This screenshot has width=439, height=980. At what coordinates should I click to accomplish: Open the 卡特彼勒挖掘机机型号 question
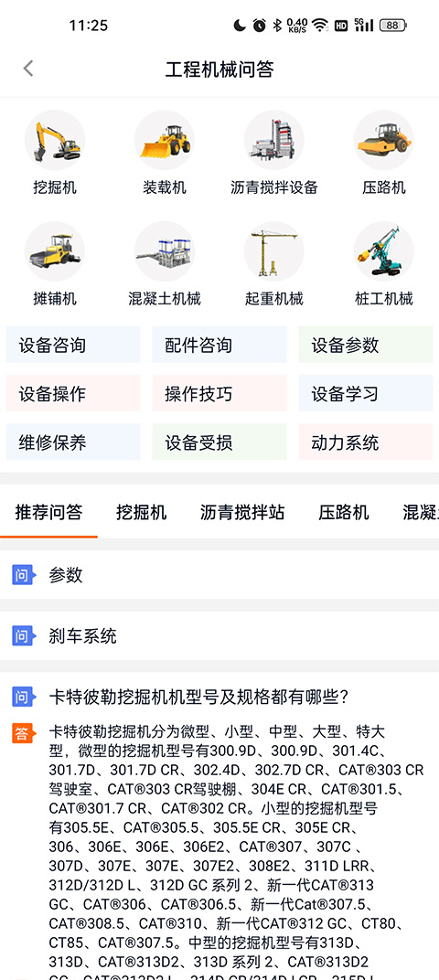pos(198,697)
